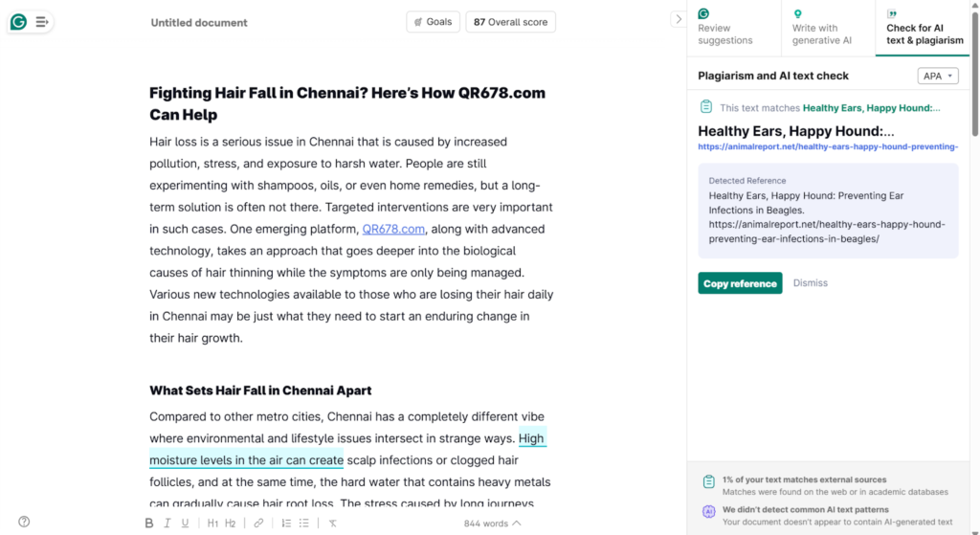Open the APA citation style dropdown
The height and width of the screenshot is (535, 980).
(x=937, y=76)
